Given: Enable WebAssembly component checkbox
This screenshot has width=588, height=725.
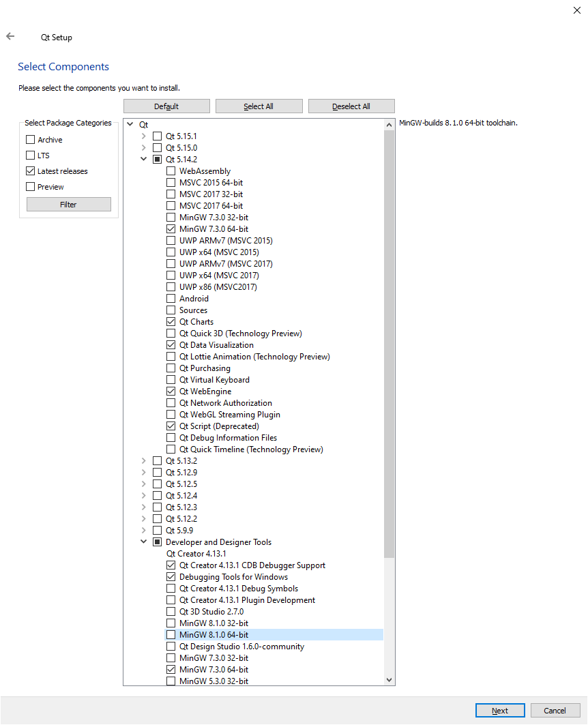Looking at the screenshot, I should 171,171.
